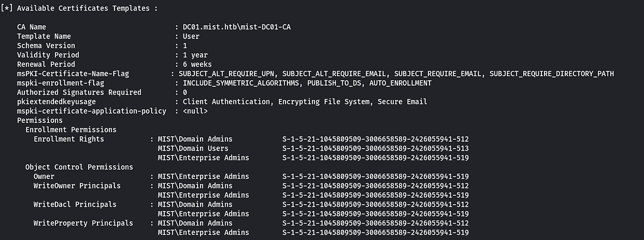Click the Client Authentication key usage text
This screenshot has height=240, width=644.
point(226,101)
